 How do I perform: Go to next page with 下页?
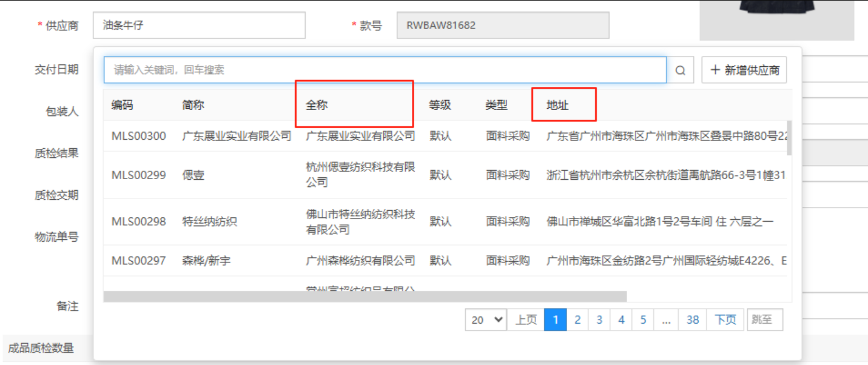tap(725, 319)
